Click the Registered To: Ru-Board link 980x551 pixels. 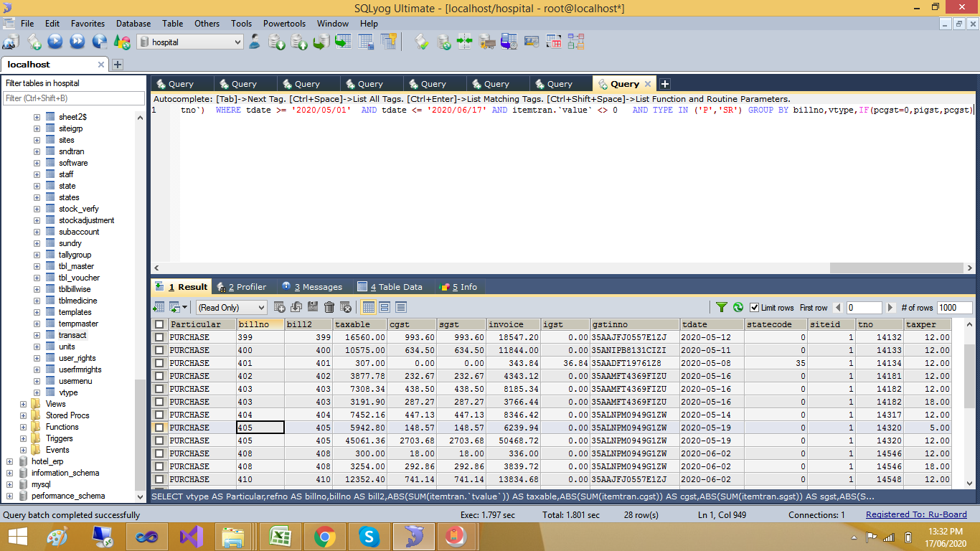point(916,514)
